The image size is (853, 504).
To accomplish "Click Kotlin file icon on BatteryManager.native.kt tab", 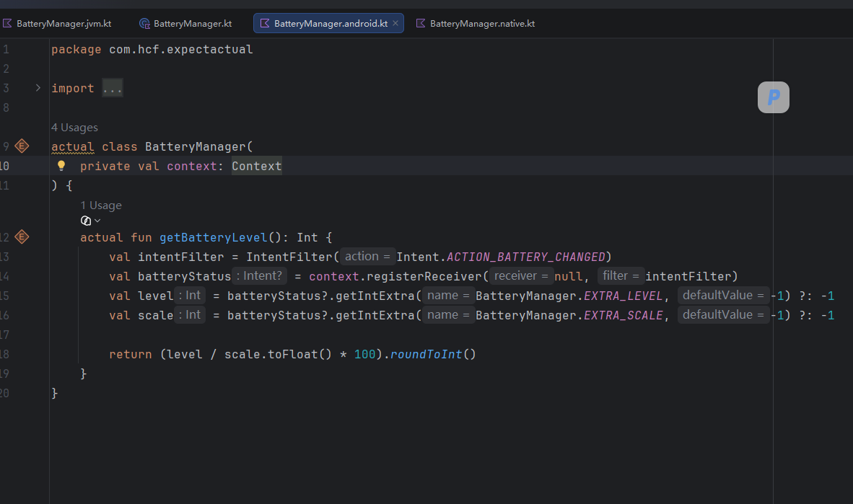I will click(421, 23).
